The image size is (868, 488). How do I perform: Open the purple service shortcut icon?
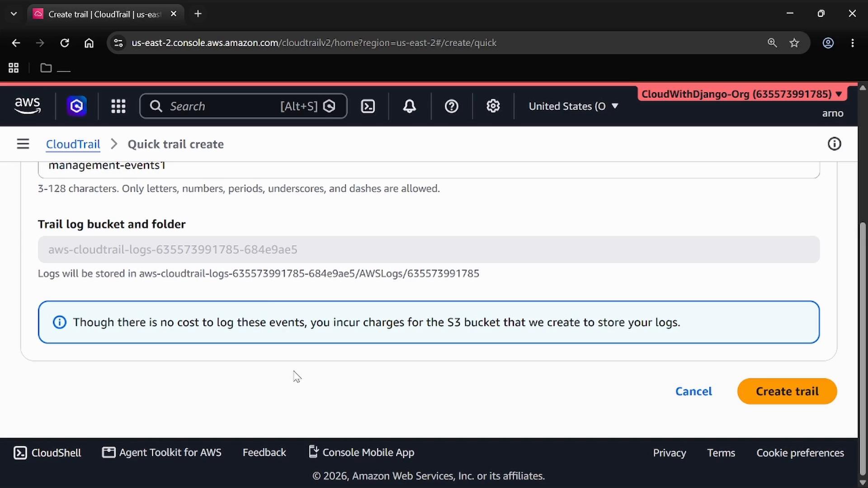[77, 106]
